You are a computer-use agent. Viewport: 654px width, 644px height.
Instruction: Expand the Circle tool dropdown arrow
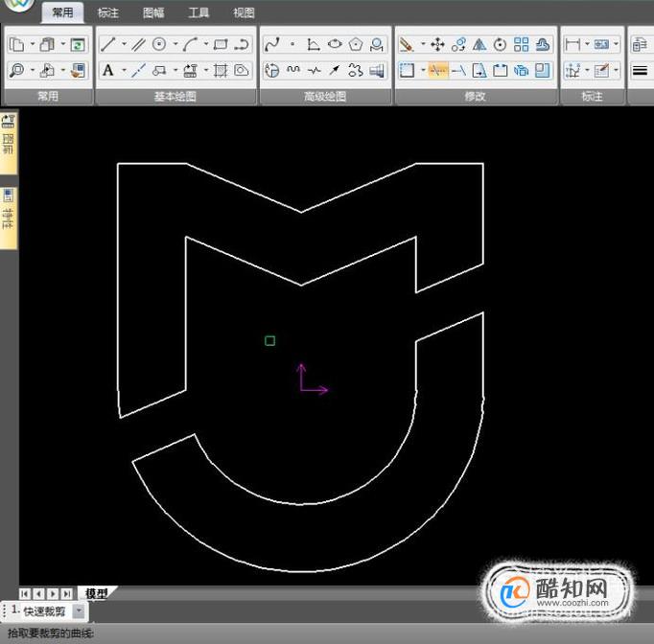(175, 44)
